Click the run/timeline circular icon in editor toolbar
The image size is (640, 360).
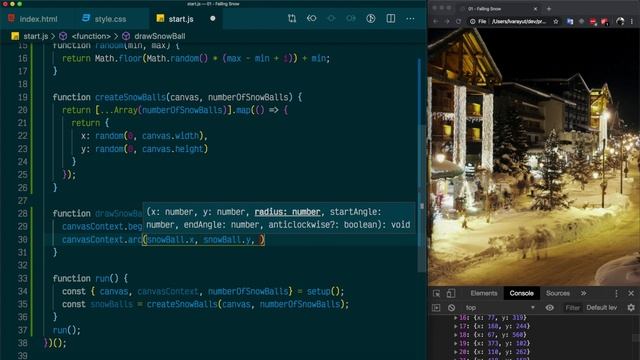tap(371, 18)
